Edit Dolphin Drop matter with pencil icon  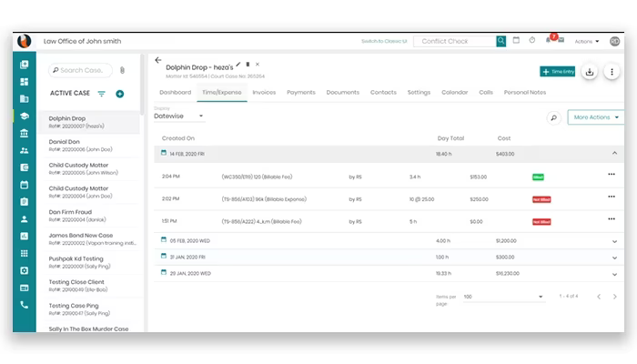(x=238, y=65)
